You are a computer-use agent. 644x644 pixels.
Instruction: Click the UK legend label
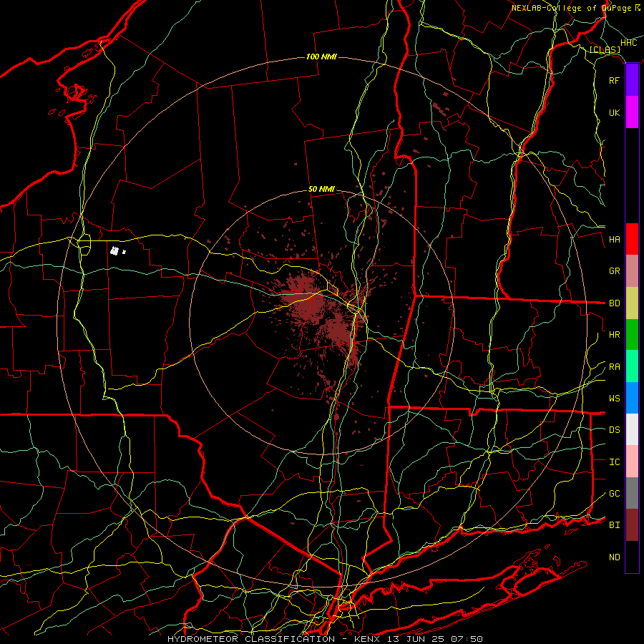point(614,112)
